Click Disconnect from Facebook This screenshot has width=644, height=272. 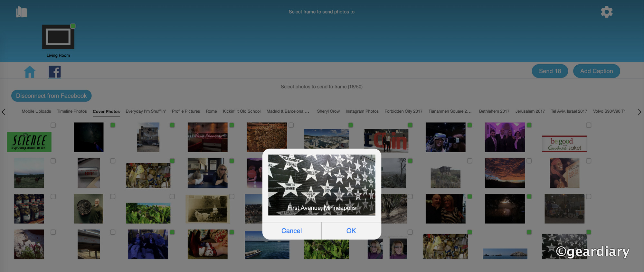click(x=52, y=96)
